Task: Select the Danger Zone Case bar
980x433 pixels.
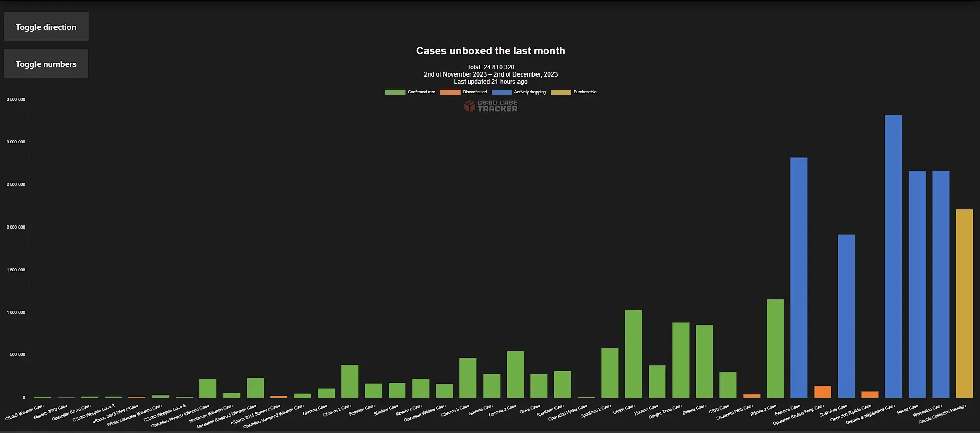Action: 680,360
